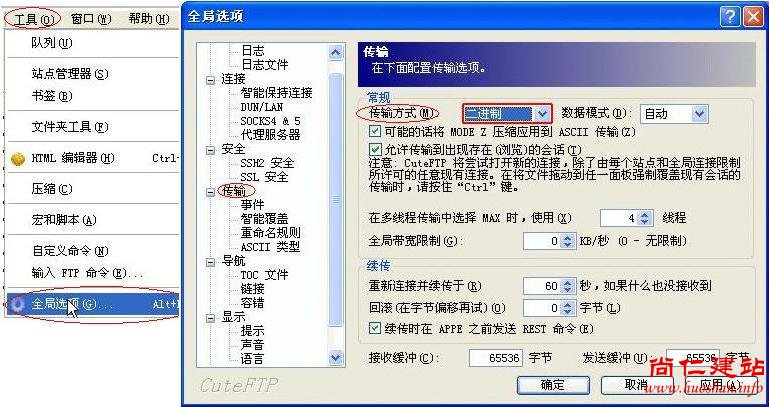Collapse the 连接 tree node
Screen dimensions: 769x407
pyautogui.click(x=210, y=80)
